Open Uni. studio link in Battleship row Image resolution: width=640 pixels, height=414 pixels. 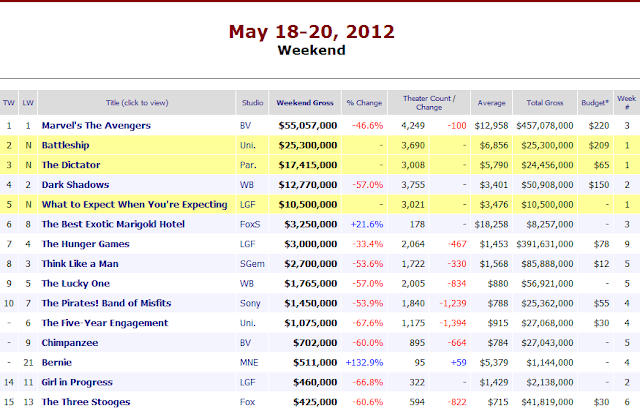(x=247, y=145)
